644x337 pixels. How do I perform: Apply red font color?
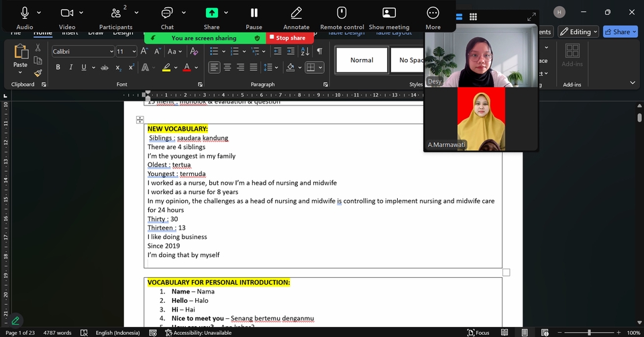[187, 67]
